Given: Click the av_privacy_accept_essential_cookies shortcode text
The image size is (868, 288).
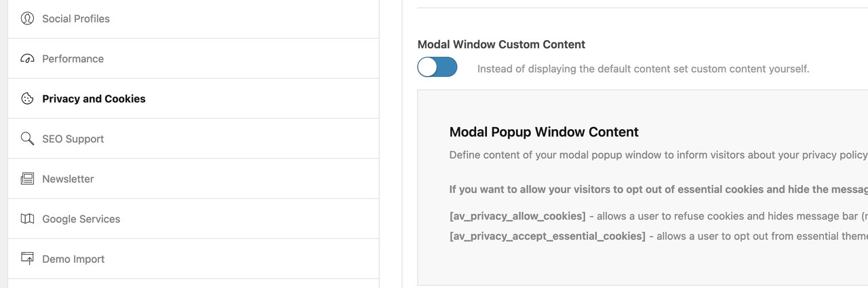Looking at the screenshot, I should [547, 236].
